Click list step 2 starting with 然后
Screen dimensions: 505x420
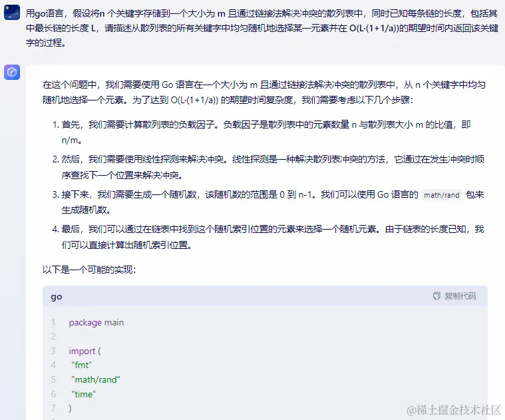click(268, 167)
